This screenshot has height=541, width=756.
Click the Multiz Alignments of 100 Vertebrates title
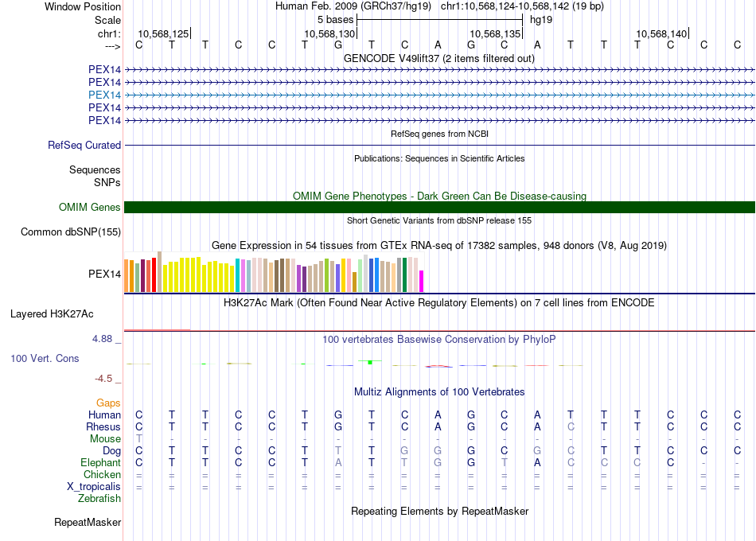439,392
